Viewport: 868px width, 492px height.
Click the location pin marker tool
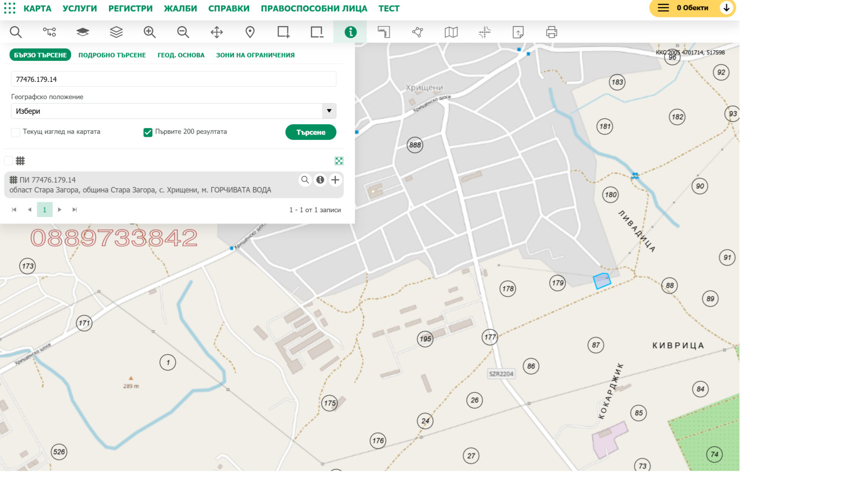pos(250,32)
